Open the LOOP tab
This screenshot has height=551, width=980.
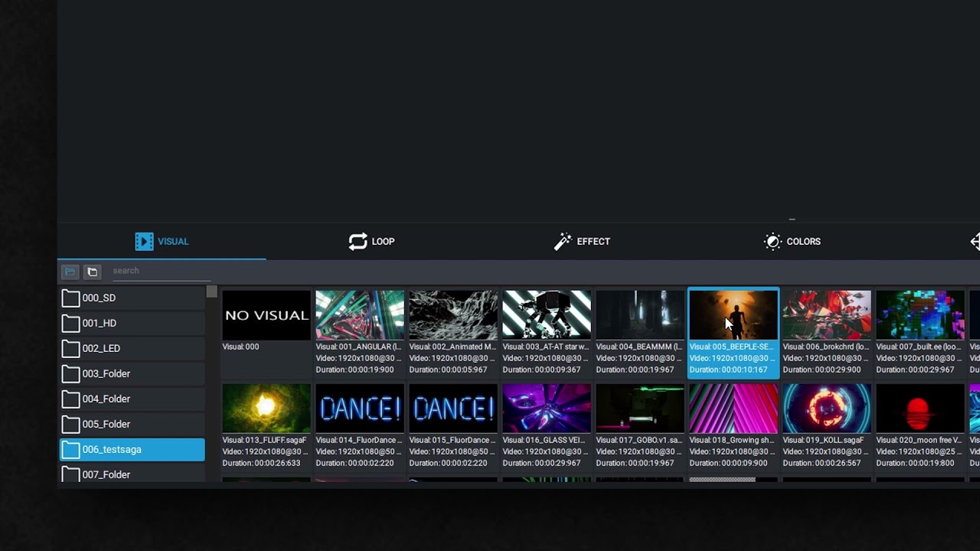(x=371, y=241)
